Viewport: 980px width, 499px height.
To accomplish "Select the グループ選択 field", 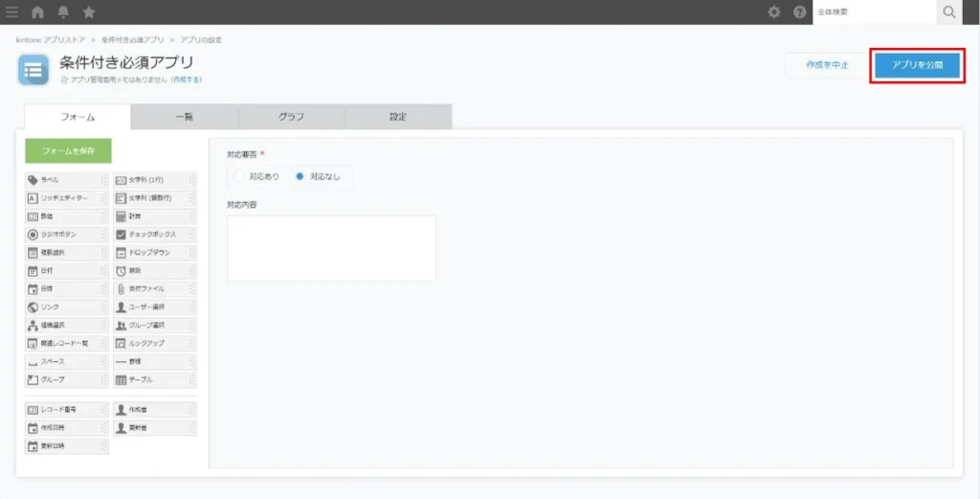I will point(155,325).
